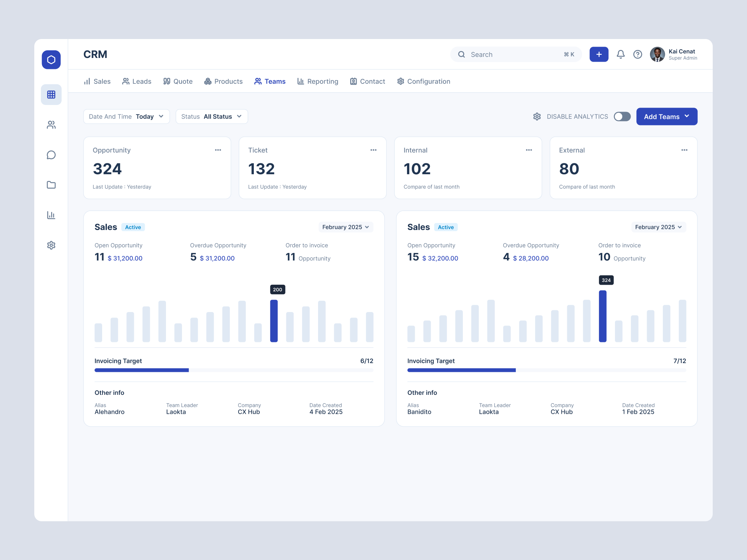This screenshot has height=560, width=747.
Task: Open the settings gear in the sidebar
Action: 51,245
